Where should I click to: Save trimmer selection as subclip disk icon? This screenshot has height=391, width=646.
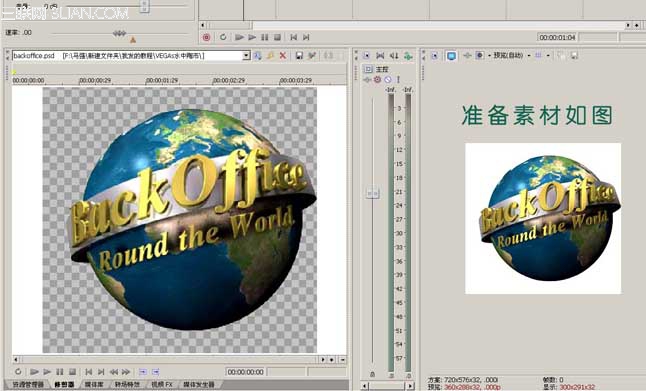(300, 55)
